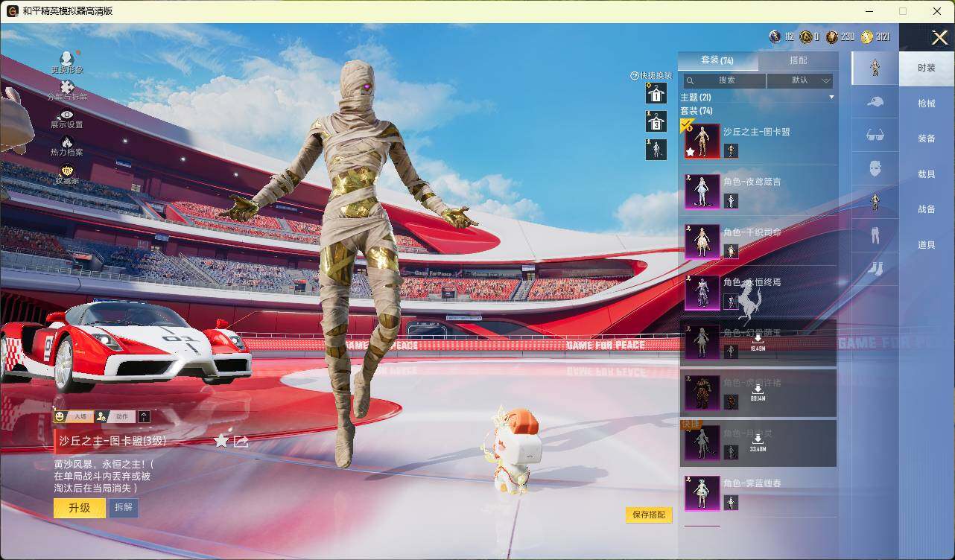Click the small white robot pet
The width and height of the screenshot is (955, 560).
coord(513,450)
